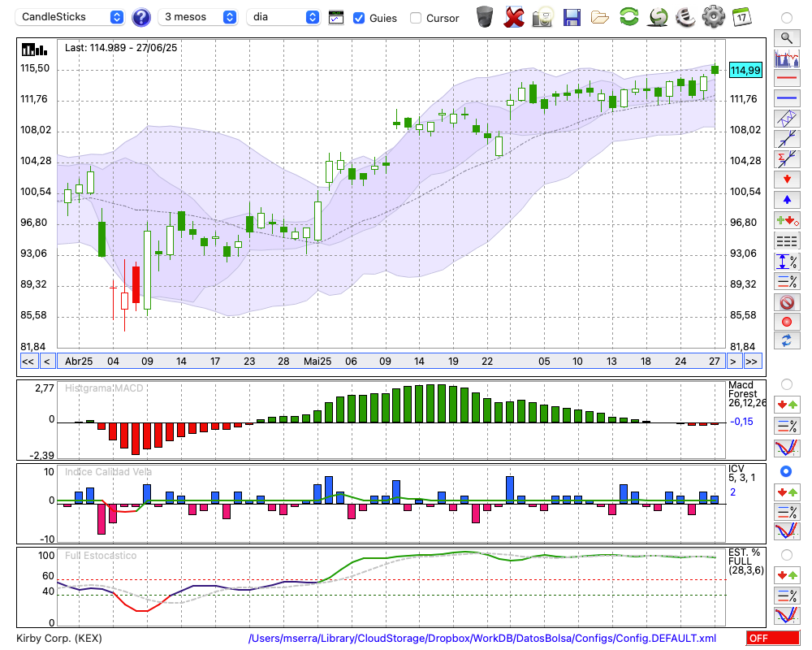Click the euro currency icon
The width and height of the screenshot is (812, 650).
click(685, 16)
